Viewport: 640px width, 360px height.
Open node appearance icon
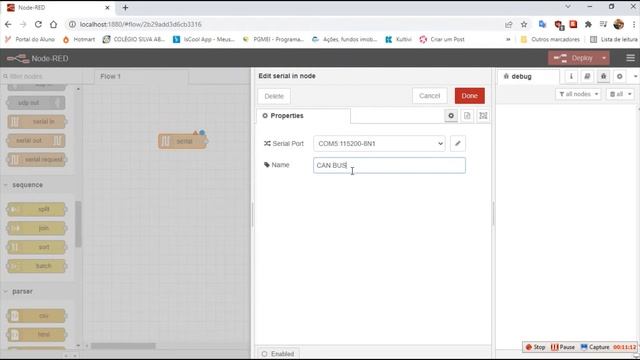(483, 116)
